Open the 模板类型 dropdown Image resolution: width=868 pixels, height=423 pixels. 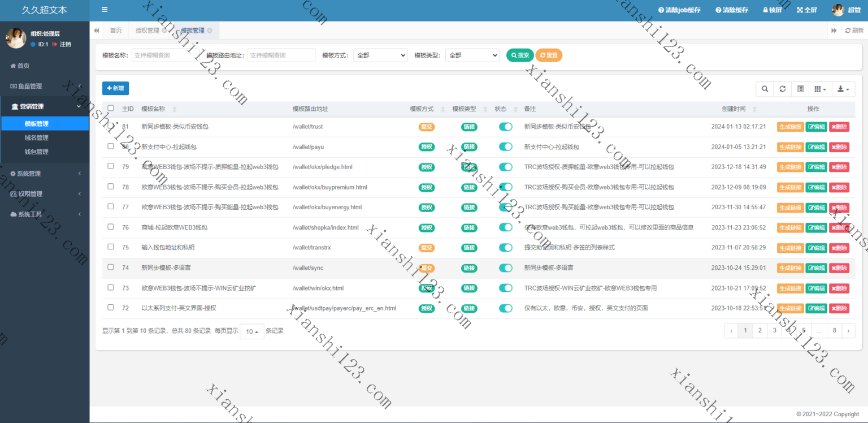click(x=472, y=55)
